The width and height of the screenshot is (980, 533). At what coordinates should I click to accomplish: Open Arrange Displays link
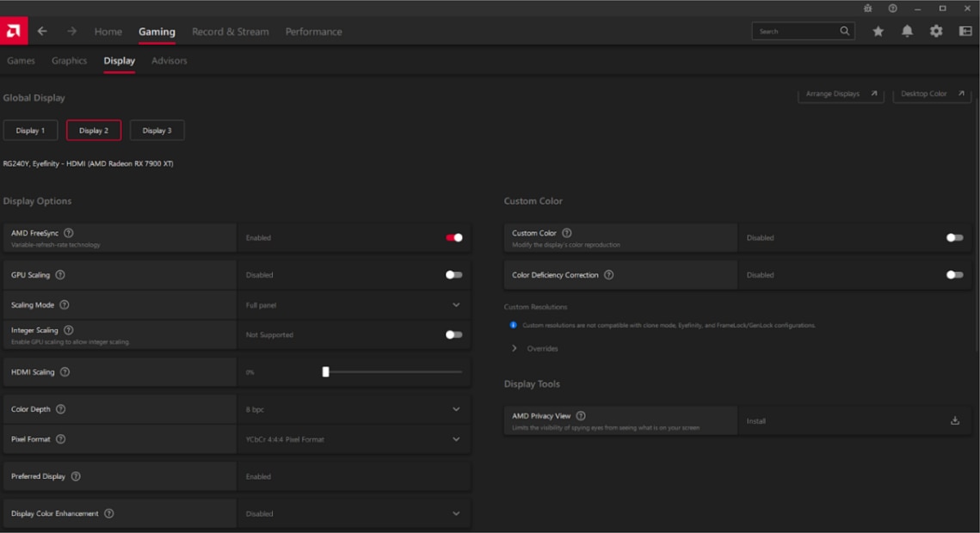[841, 95]
